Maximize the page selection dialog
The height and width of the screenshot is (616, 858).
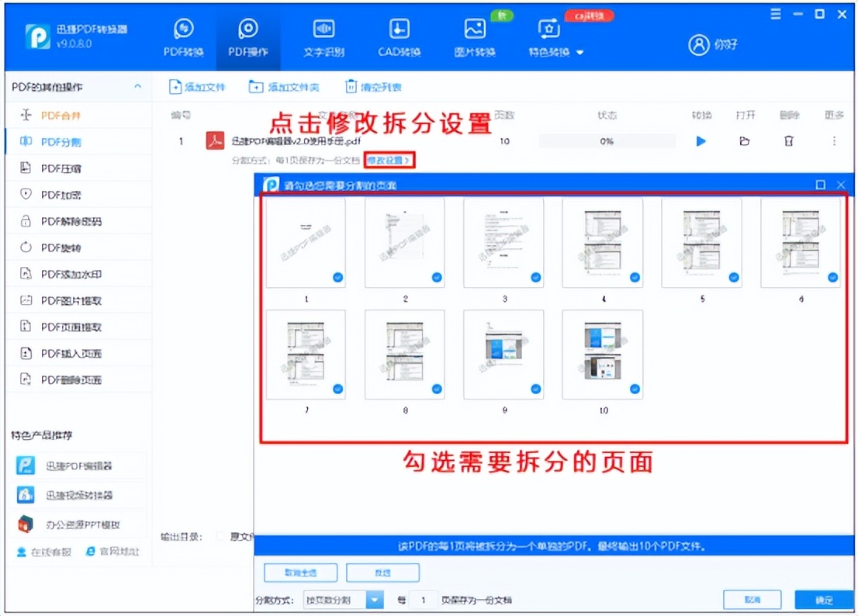820,185
